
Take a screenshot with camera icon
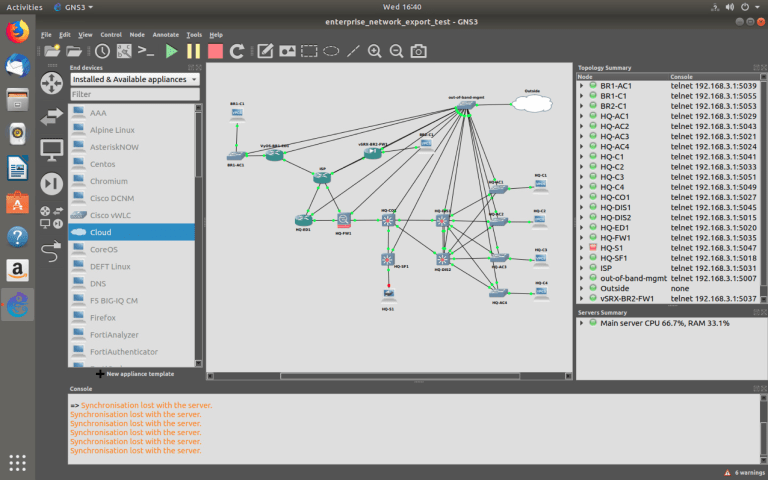tap(418, 51)
